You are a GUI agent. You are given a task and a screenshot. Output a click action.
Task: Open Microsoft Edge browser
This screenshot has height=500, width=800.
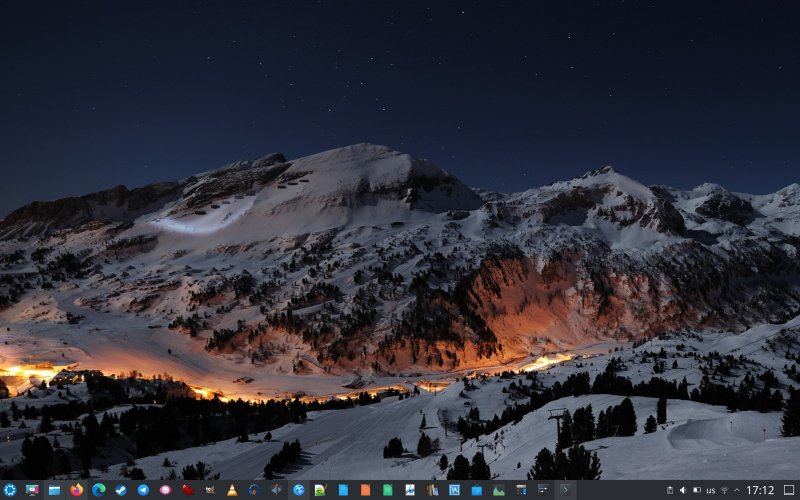pos(99,490)
